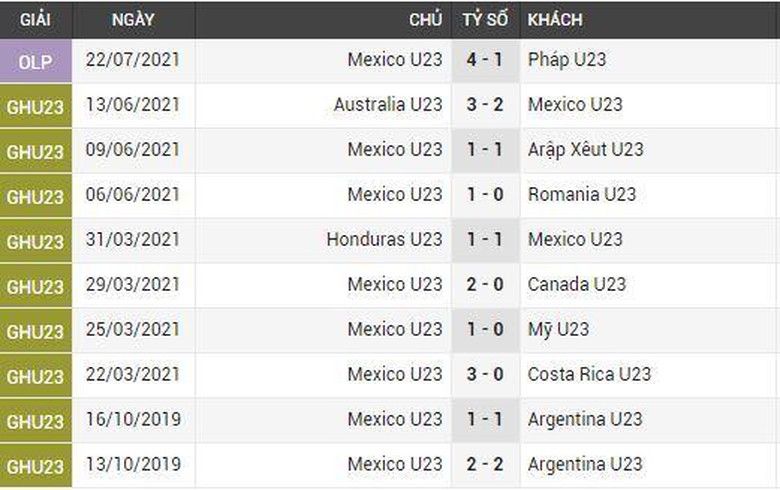Click the 2 - 2 score against Argentina
The height and width of the screenshot is (490, 780).
point(485,465)
